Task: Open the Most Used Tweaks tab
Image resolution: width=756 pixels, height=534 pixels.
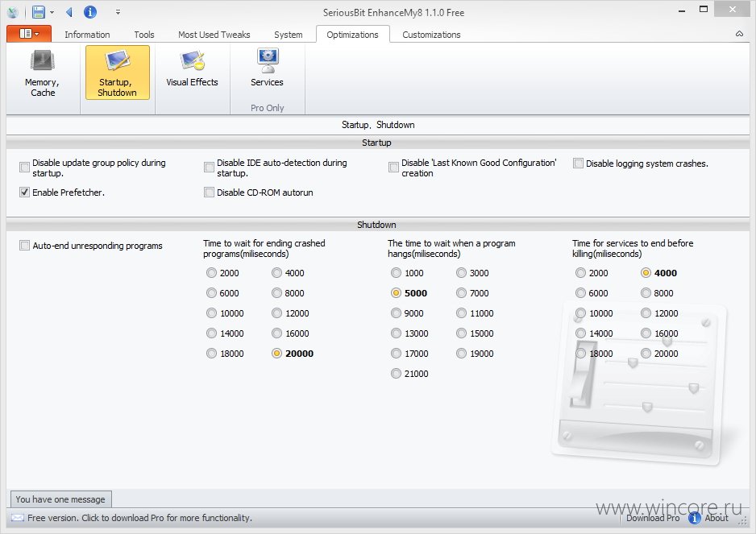Action: click(214, 35)
